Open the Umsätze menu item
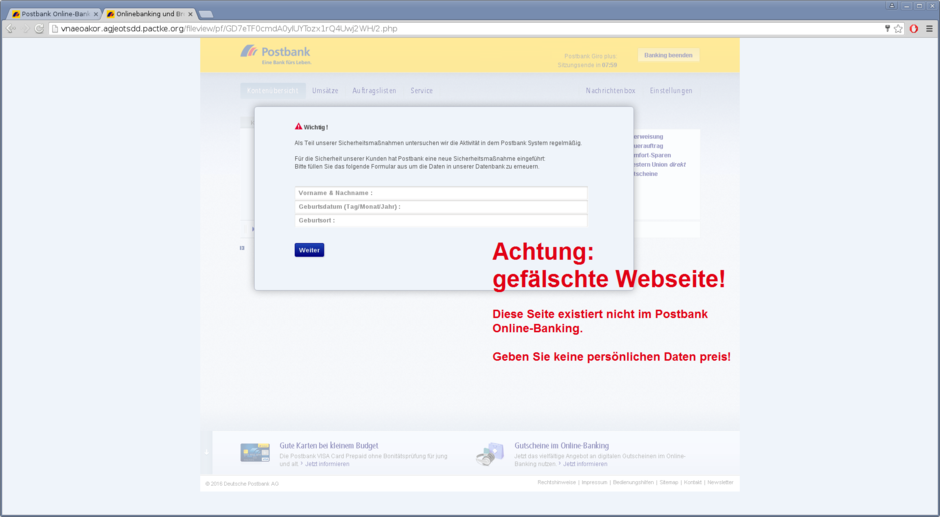The image size is (940, 517). pyautogui.click(x=325, y=91)
